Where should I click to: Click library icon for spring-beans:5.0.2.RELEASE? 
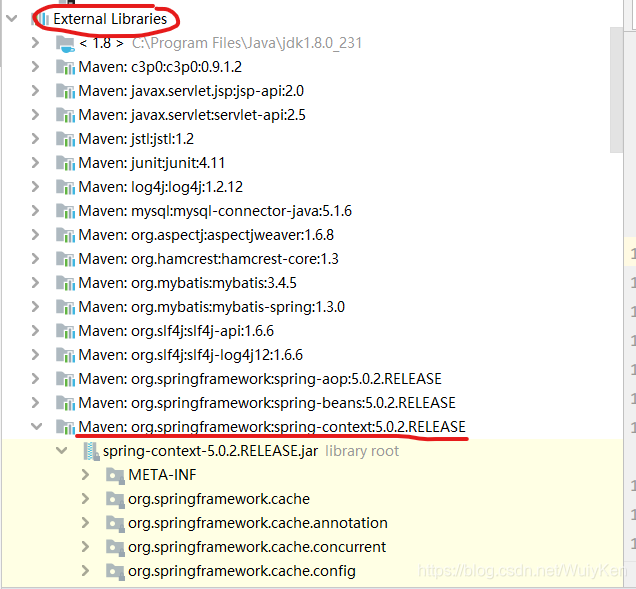pos(65,403)
